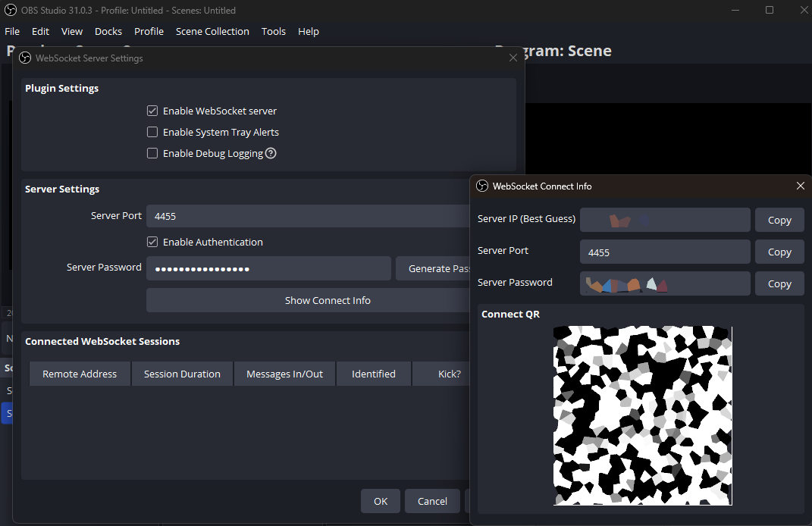Viewport: 812px width, 526px height.
Task: Click OBS logo in WebSocket Server Settings title
Action: tap(25, 58)
